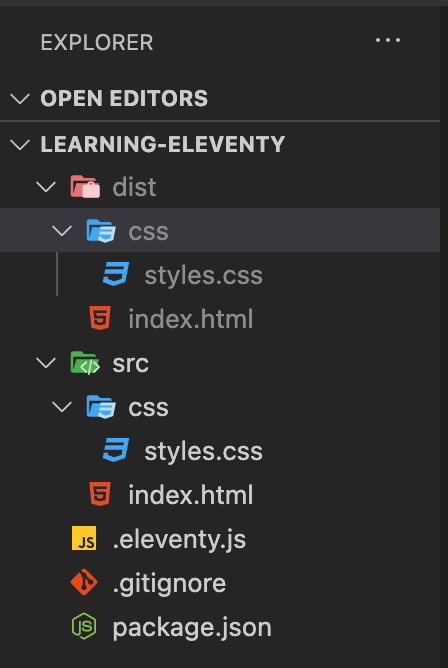Open the .gitignore file

(x=169, y=584)
